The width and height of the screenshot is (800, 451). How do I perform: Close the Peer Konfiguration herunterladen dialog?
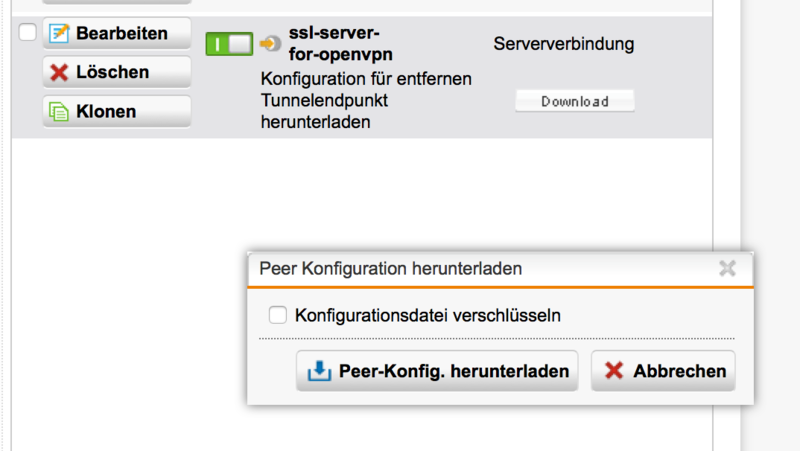pyautogui.click(x=727, y=268)
